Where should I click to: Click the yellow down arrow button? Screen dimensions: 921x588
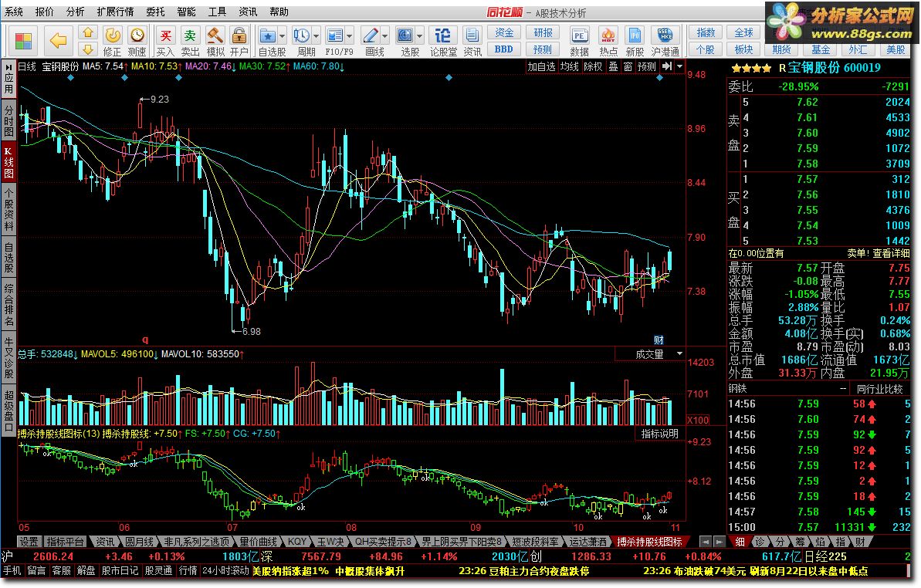(87, 49)
